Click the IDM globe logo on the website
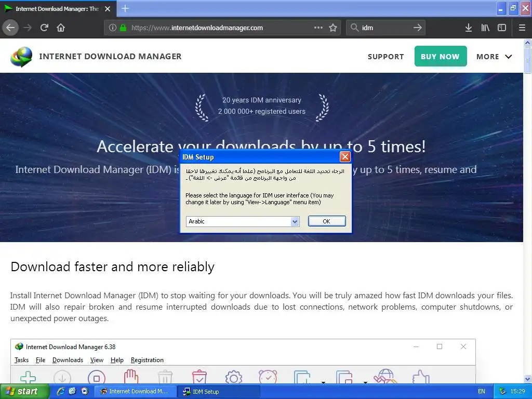Image resolution: width=532 pixels, height=399 pixels. 21,57
